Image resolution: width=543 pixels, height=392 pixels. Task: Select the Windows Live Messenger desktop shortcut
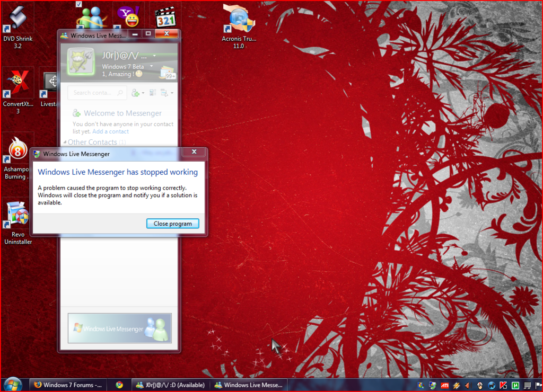pos(91,17)
